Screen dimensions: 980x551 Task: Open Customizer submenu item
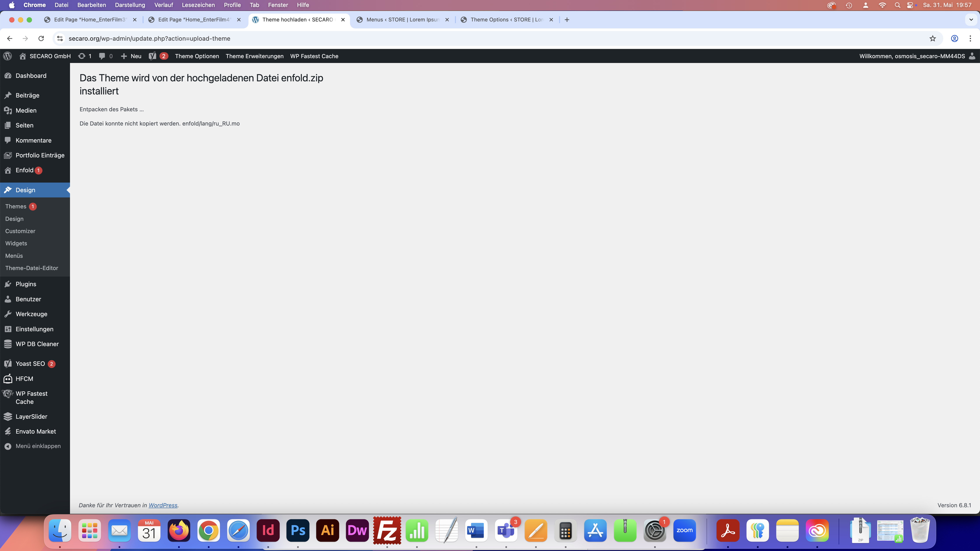coord(20,231)
